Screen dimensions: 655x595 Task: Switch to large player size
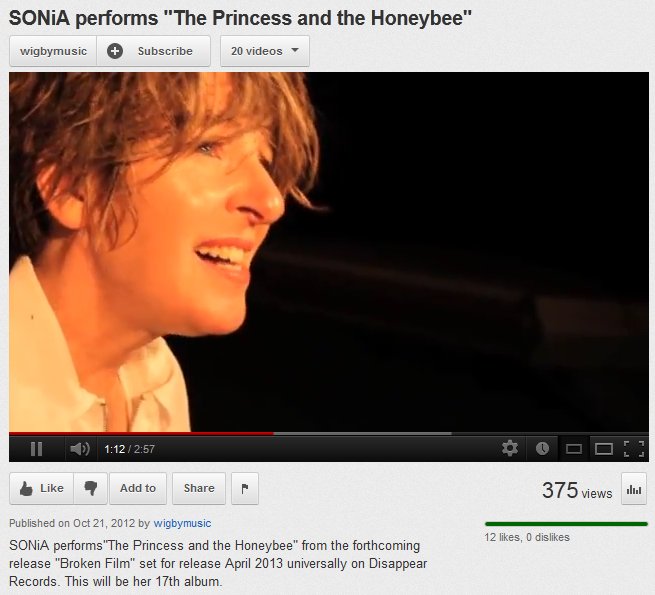604,449
